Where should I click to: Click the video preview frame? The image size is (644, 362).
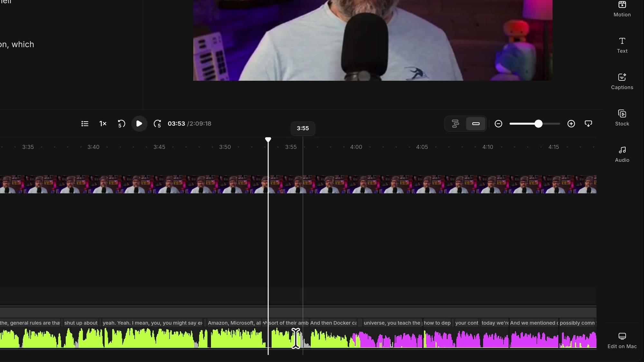coord(373,40)
